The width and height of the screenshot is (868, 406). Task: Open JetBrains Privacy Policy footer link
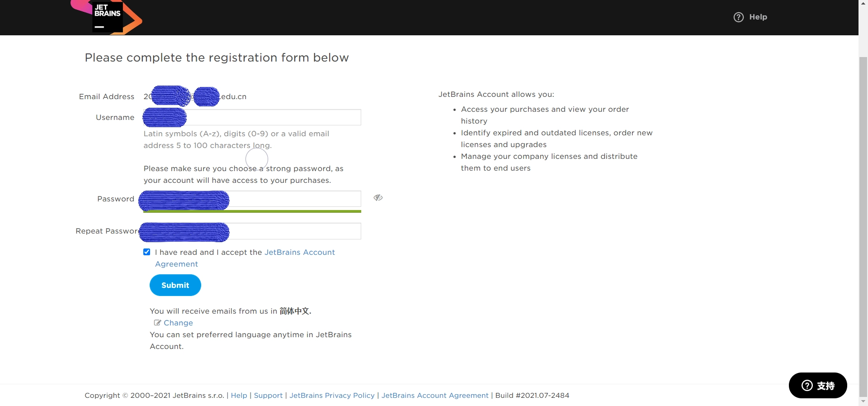tap(332, 395)
